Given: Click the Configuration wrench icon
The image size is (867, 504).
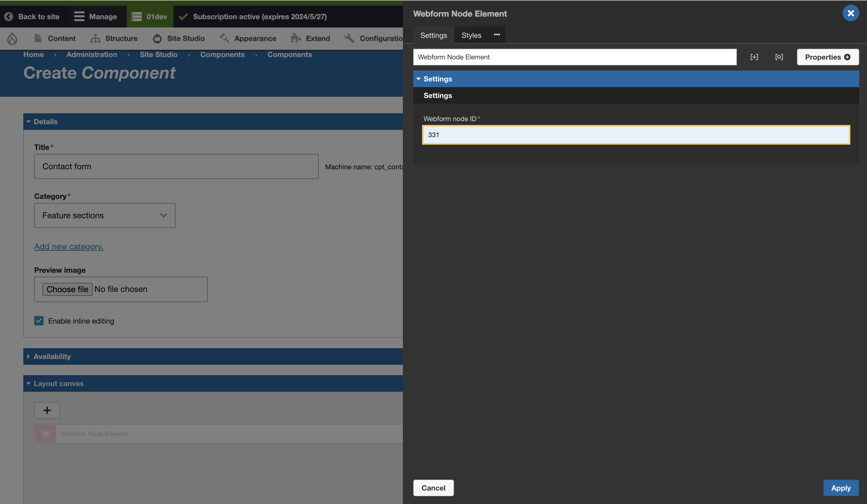Looking at the screenshot, I should pos(349,38).
